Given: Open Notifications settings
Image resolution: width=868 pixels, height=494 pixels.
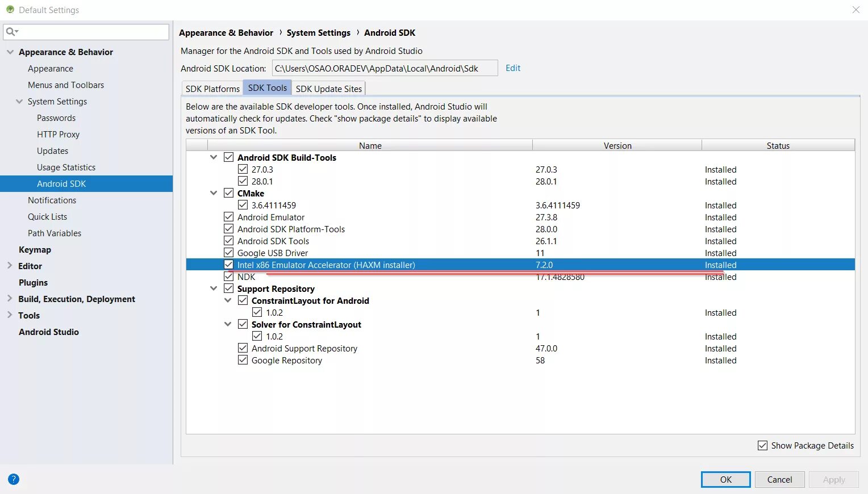Looking at the screenshot, I should point(52,200).
